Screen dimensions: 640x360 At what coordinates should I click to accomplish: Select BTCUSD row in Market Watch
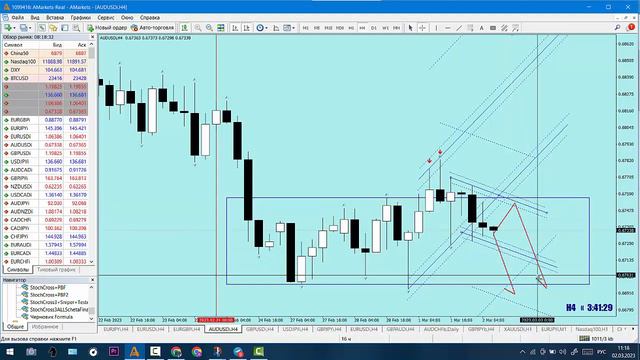[45, 78]
